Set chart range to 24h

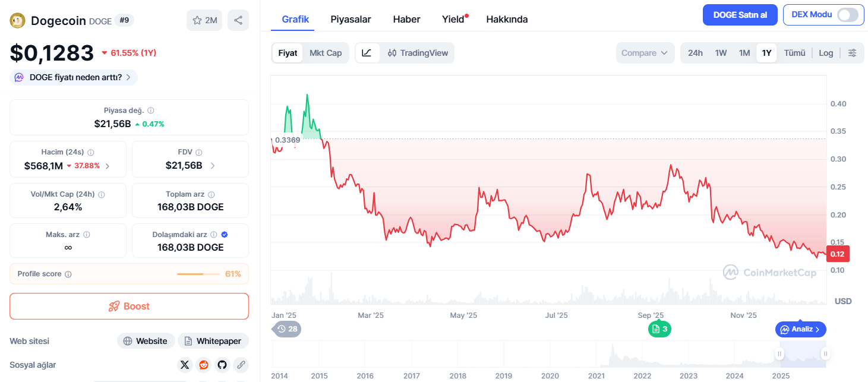coord(695,53)
